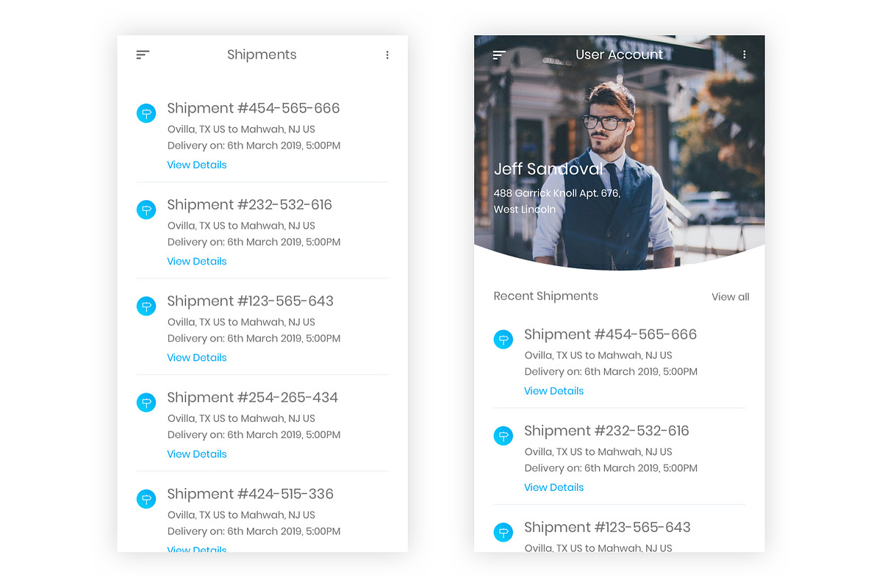Click the pin icon beside shipment #454-565-666

click(146, 113)
